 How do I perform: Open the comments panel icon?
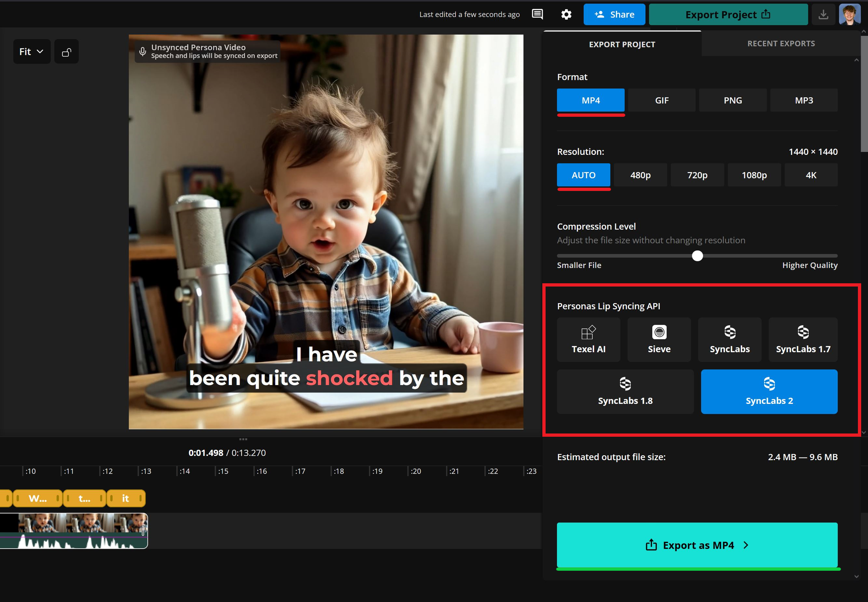537,14
